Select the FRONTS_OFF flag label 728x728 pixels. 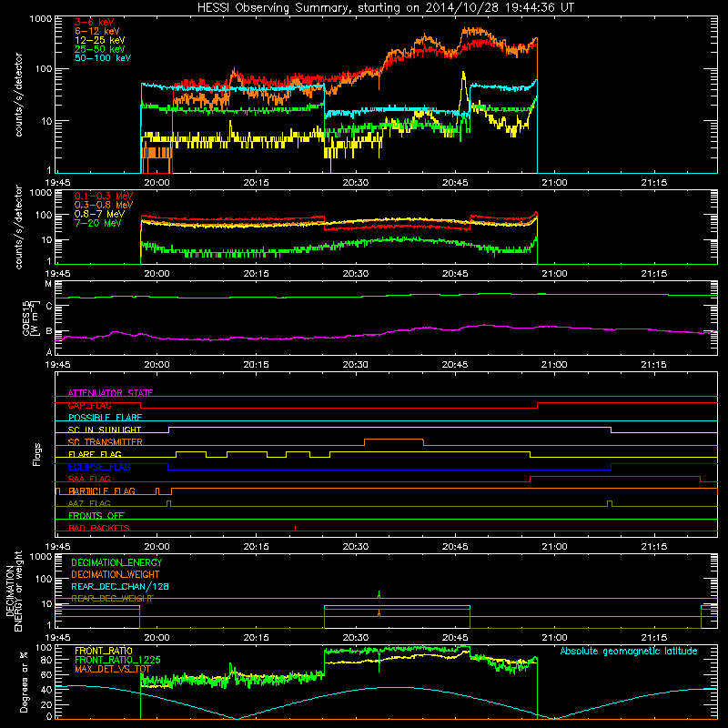click(96, 515)
